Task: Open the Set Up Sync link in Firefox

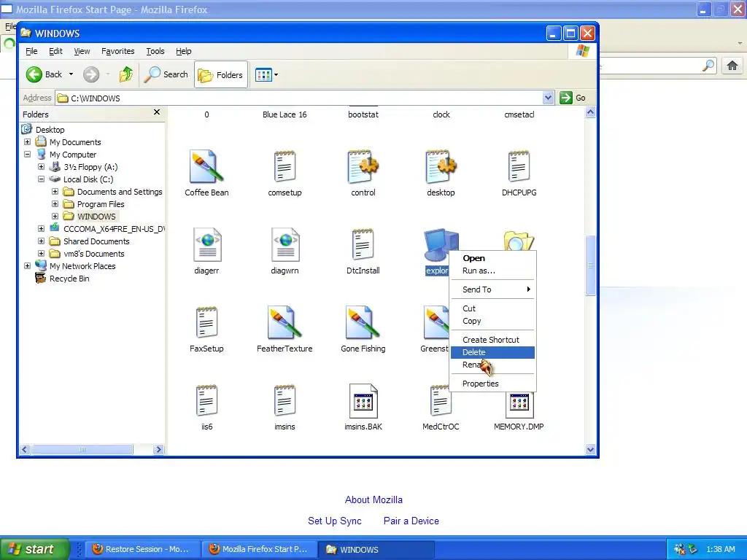Action: click(334, 521)
